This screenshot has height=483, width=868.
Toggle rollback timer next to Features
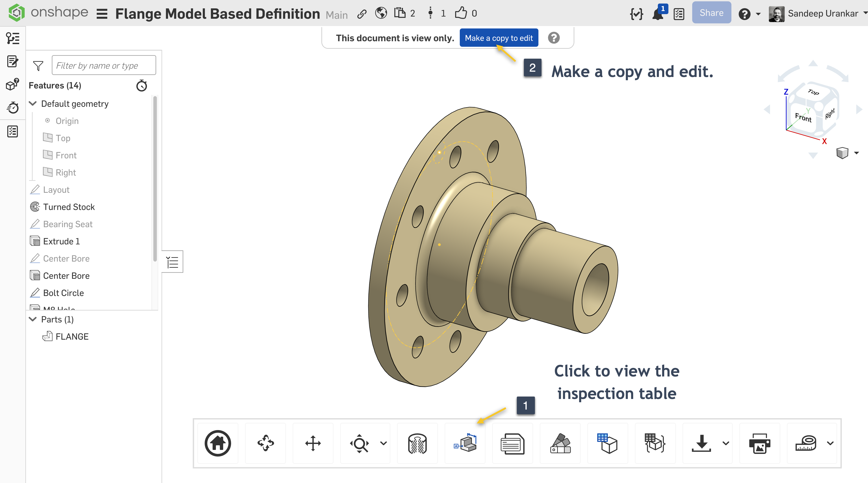click(x=141, y=86)
